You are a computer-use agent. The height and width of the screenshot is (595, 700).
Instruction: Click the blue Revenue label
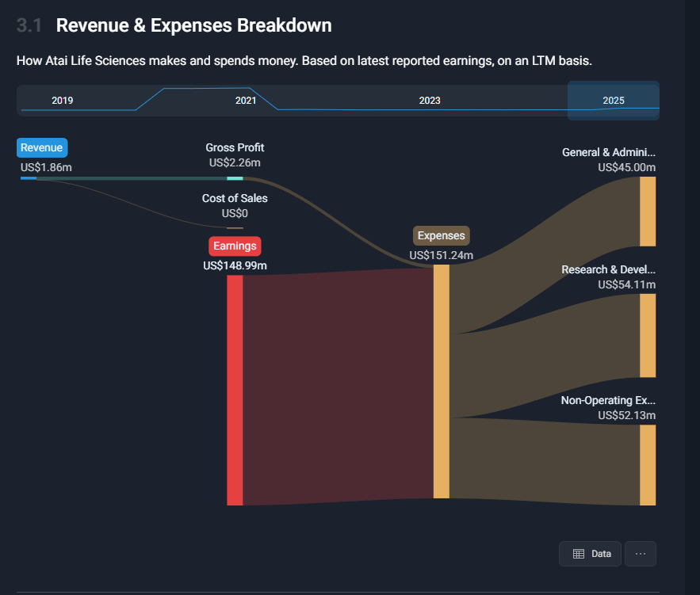click(41, 147)
